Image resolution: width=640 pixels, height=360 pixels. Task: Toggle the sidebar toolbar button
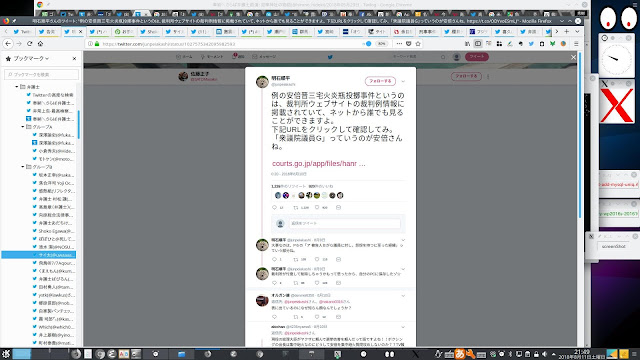478,44
